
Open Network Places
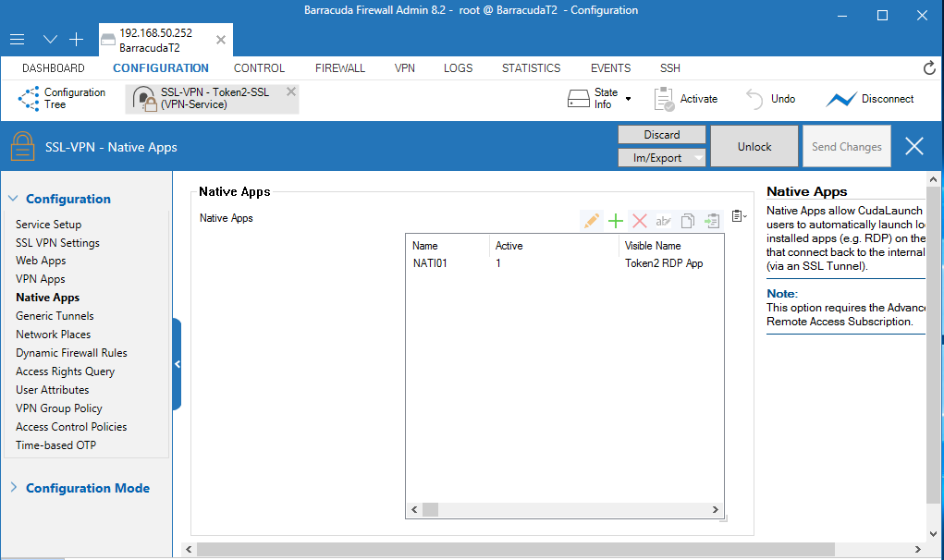coord(53,335)
